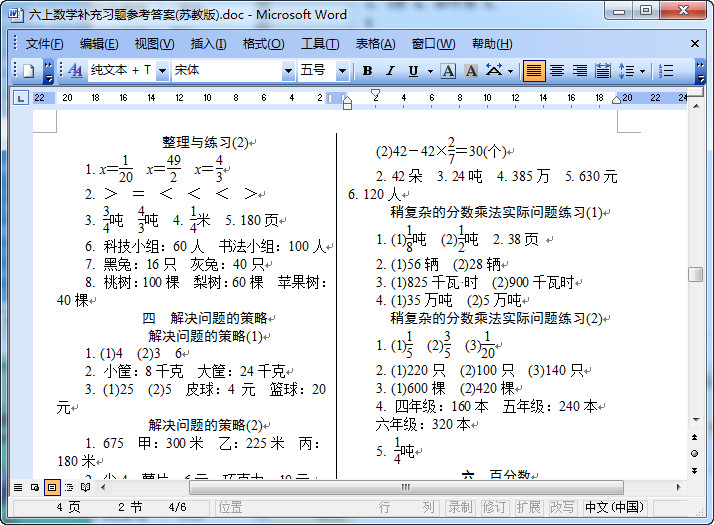Apply distributed alignment
Image resolution: width=714 pixels, height=525 pixels.
602,71
